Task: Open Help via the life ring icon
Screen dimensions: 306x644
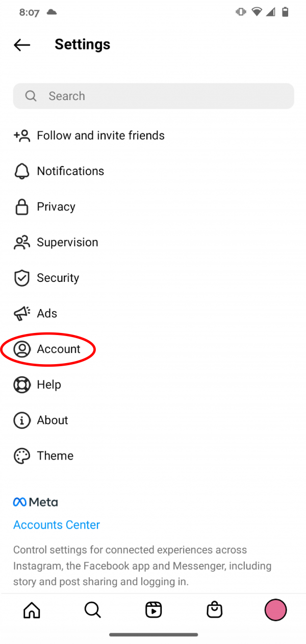Action: point(22,385)
